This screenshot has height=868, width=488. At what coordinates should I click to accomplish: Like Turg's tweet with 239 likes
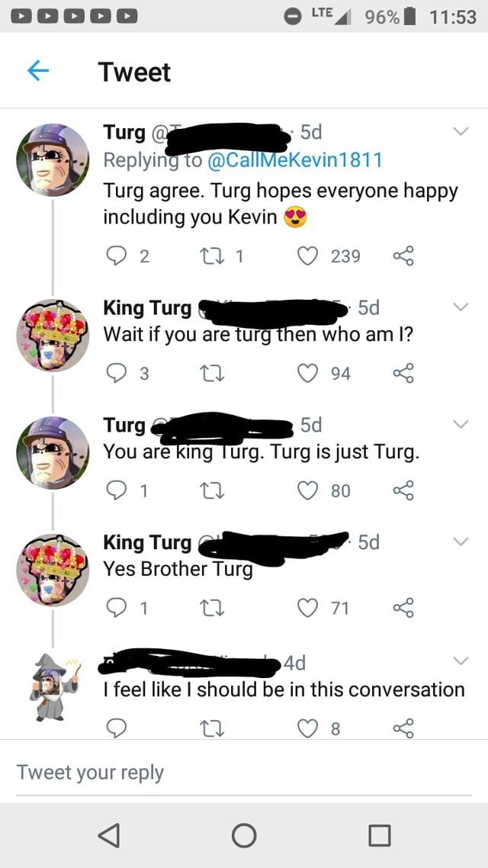(307, 256)
